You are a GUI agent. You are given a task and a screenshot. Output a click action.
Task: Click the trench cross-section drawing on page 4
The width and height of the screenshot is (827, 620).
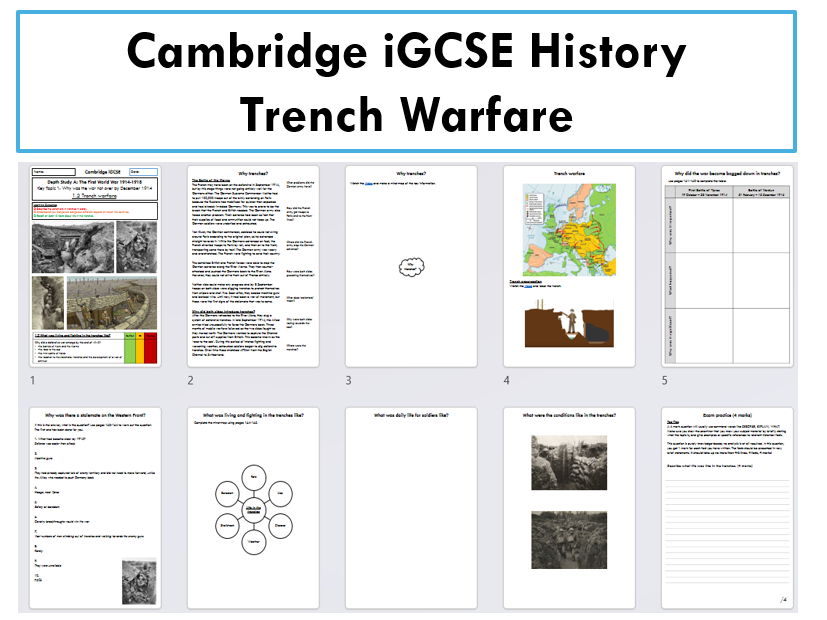click(569, 324)
